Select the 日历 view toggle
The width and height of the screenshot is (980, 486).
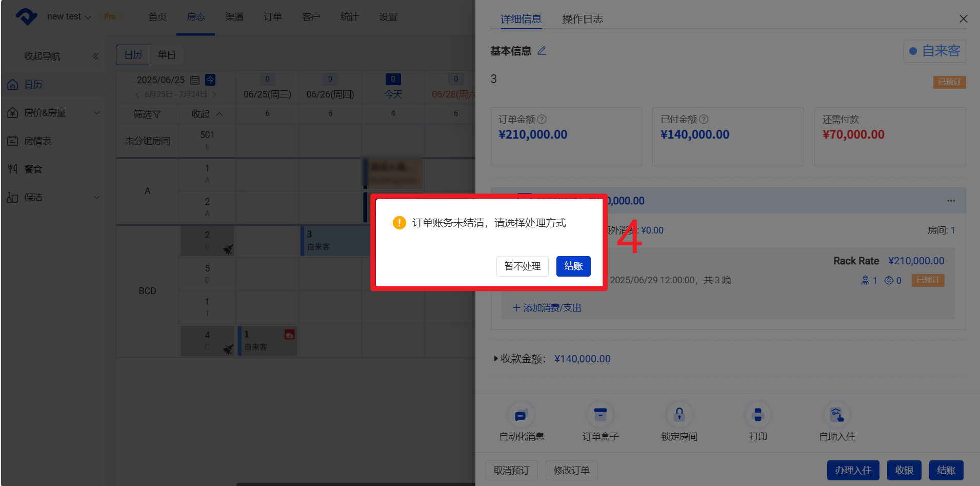point(133,55)
